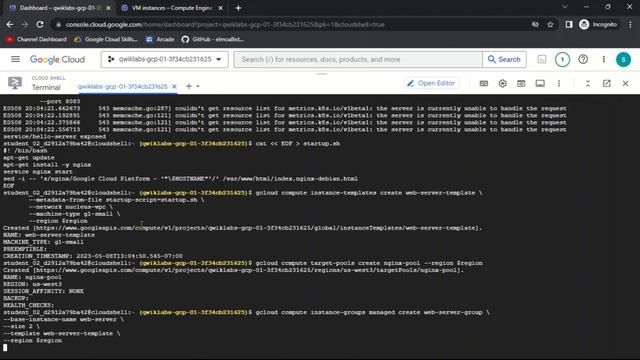Select the qwiklabs-gcp-01-3f34cb231625 terminal tab
The width and height of the screenshot is (640, 360).
pos(122,87)
